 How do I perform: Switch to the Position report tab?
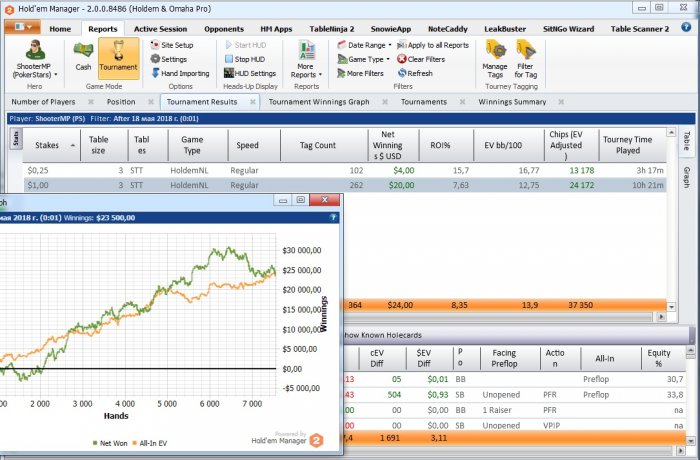(121, 102)
